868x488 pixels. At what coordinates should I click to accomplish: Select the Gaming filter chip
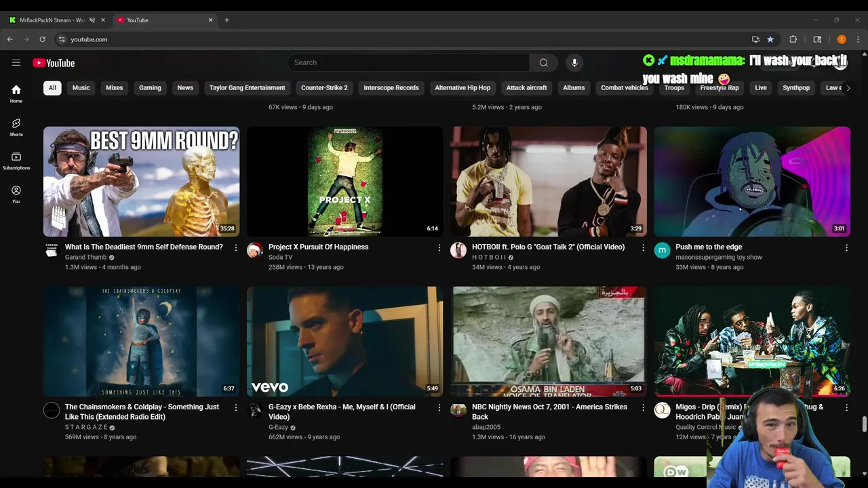pos(150,87)
